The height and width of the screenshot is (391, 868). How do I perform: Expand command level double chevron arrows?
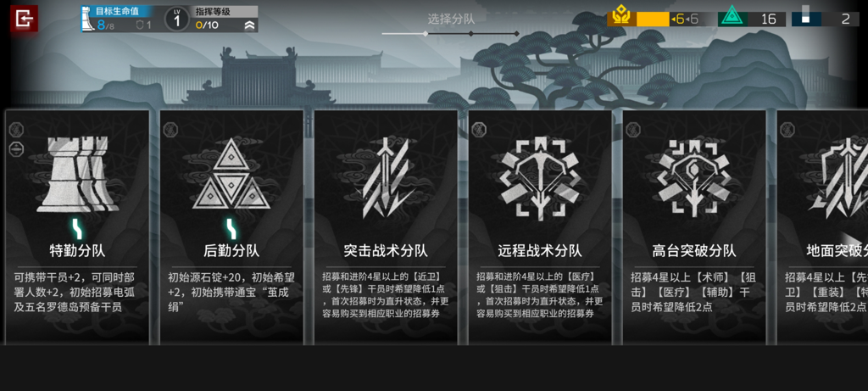[x=249, y=25]
